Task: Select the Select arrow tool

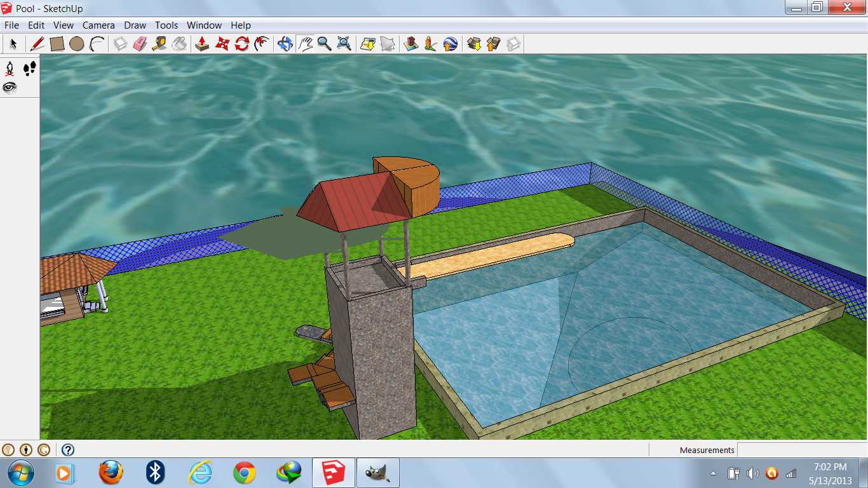Action: pos(13,44)
